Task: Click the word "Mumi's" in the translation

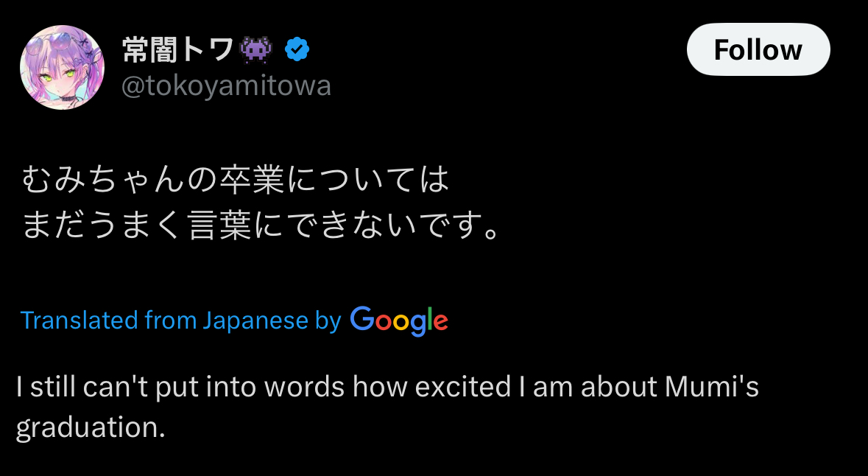Action: coord(712,388)
